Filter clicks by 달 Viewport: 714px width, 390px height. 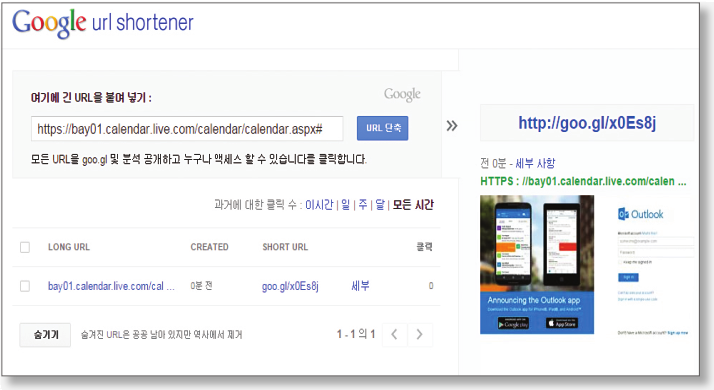pyautogui.click(x=380, y=205)
